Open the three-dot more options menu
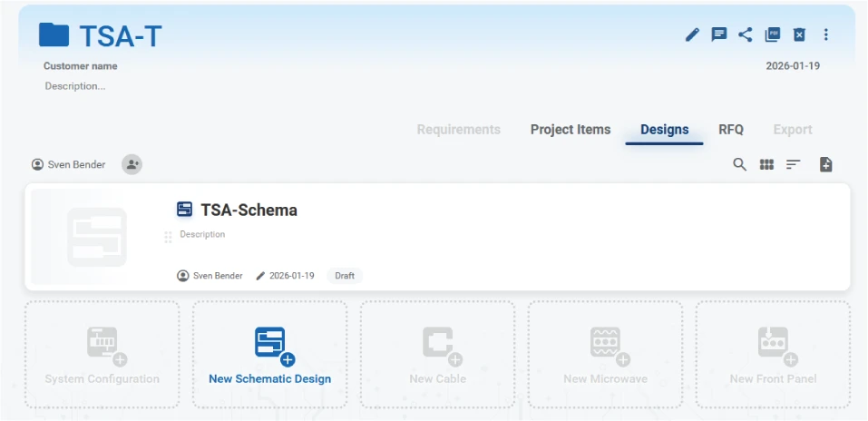Viewport: 868px width, 421px height. point(825,34)
